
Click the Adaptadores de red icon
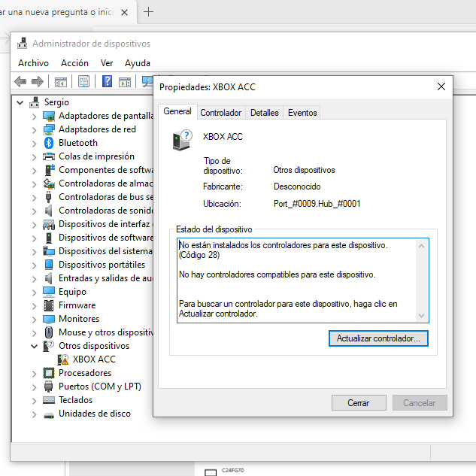pos(49,129)
